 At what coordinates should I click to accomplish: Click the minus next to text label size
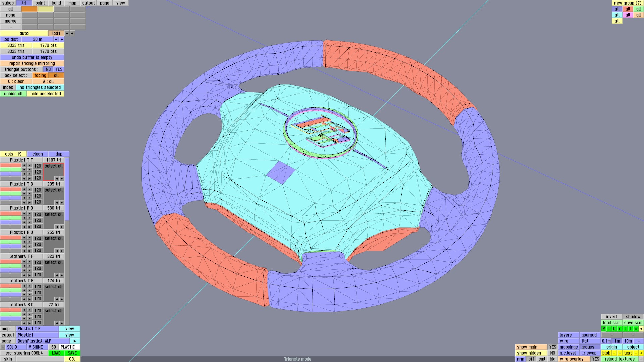[636, 353]
